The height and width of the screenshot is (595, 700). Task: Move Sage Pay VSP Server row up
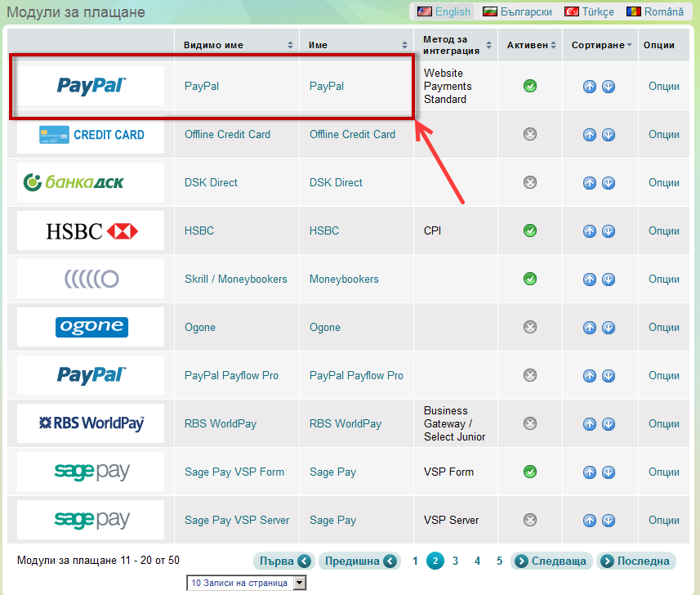point(590,521)
